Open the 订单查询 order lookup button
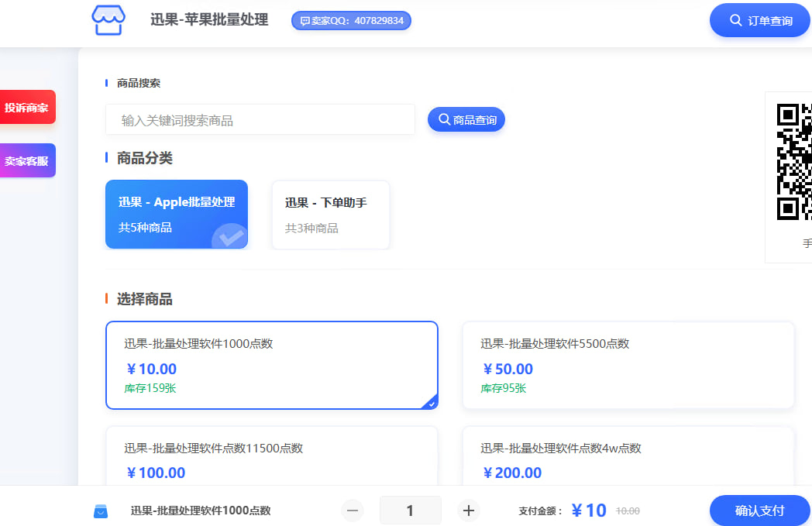The image size is (812, 526). (x=759, y=21)
